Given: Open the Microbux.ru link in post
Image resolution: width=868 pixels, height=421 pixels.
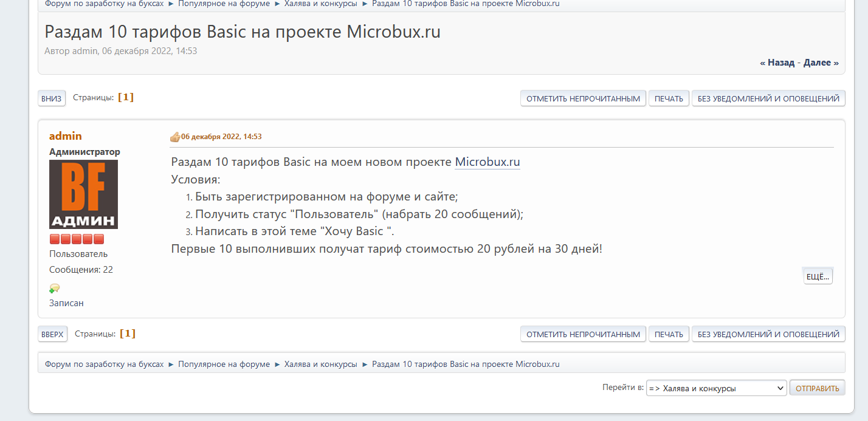Looking at the screenshot, I should pos(487,162).
